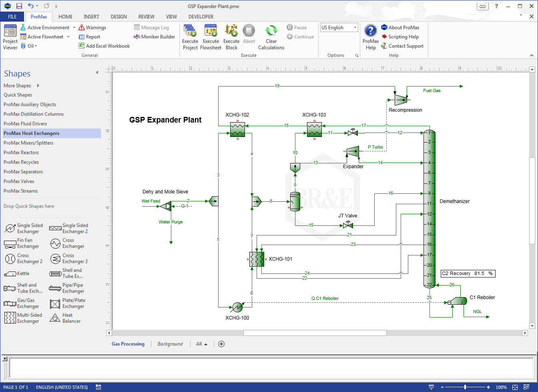Image resolution: width=538 pixels, height=392 pixels.
Task: Select ProMax Streams stencil
Action: [20, 191]
